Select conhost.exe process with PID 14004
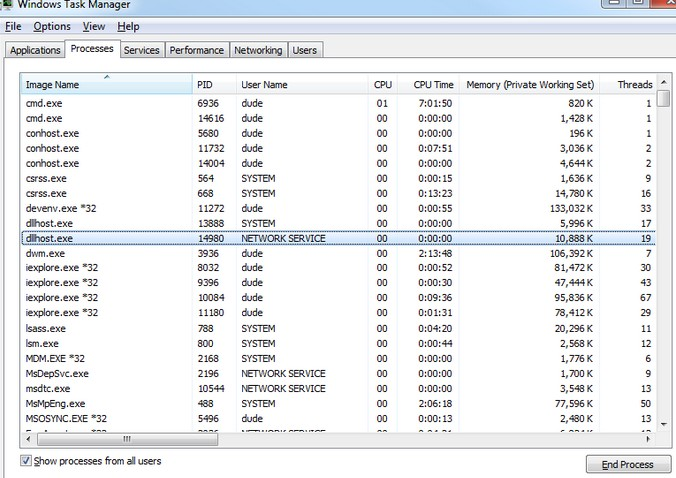Image resolution: width=676 pixels, height=478 pixels. click(338, 164)
